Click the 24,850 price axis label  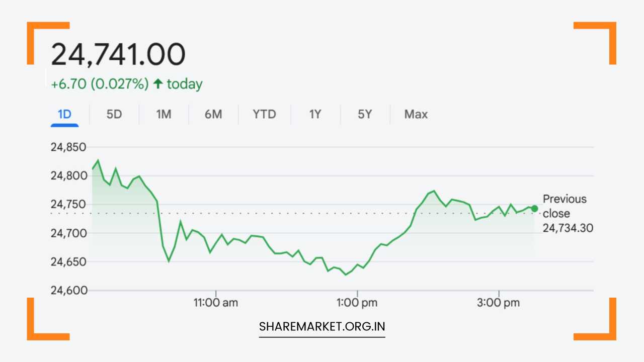coord(69,147)
